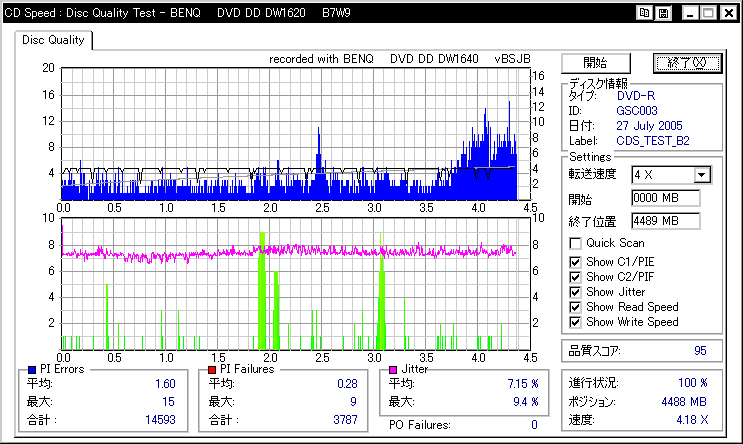
Task: Click the PI Errors blue graph area
Action: 295,134
